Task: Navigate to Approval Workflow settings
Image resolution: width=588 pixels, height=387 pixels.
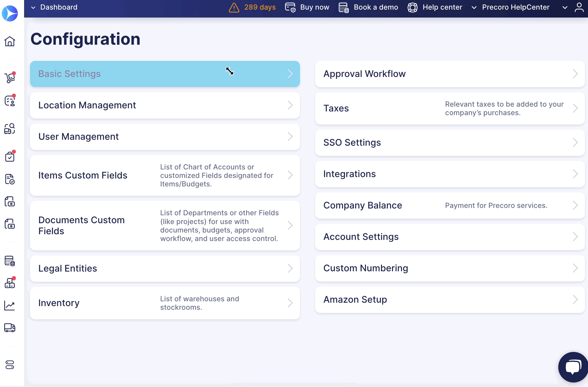Action: coord(450,74)
